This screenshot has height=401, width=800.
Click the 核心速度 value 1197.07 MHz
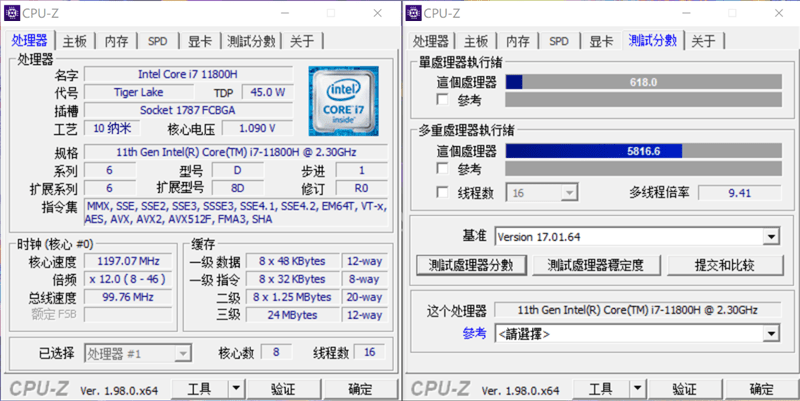[128, 261]
